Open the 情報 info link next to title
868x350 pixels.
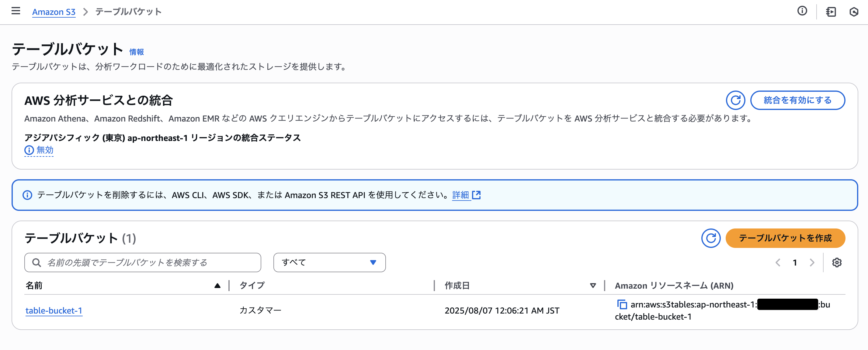tap(137, 52)
